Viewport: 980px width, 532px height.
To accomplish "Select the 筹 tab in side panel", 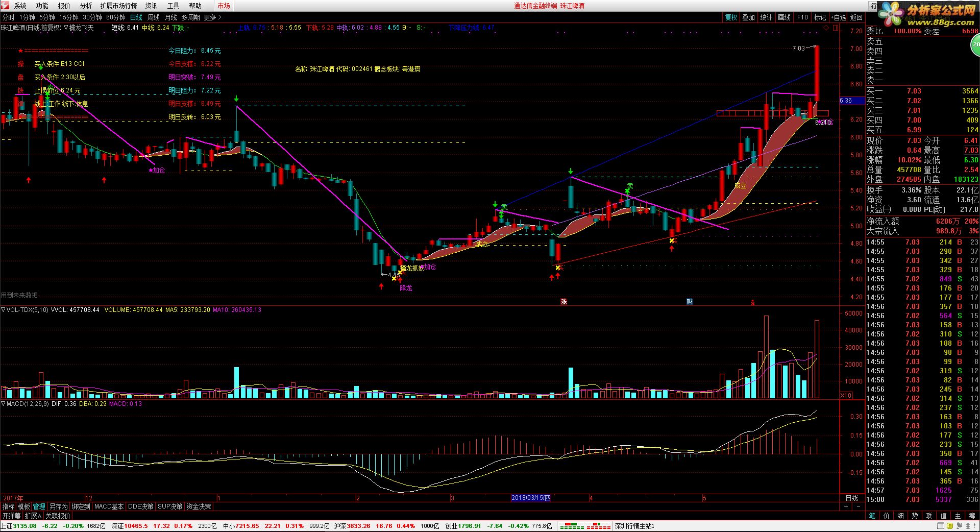I will click(x=972, y=516).
